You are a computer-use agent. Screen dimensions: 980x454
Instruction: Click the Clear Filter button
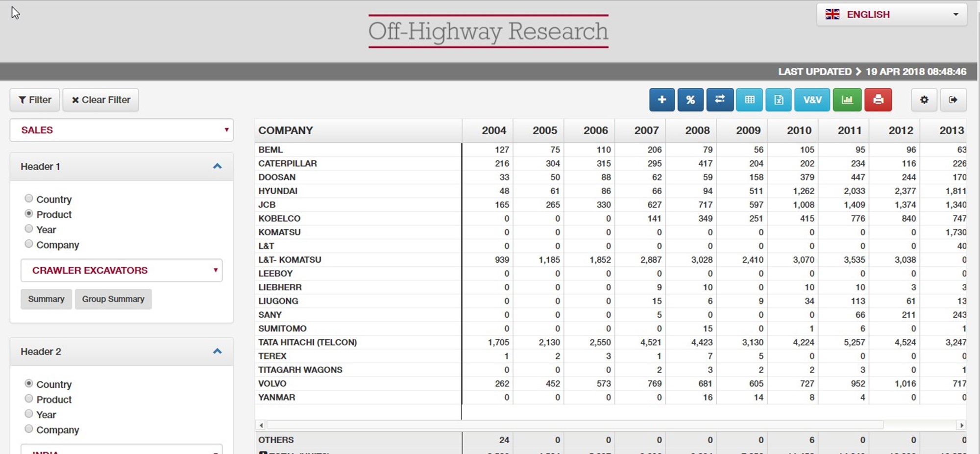pos(101,100)
